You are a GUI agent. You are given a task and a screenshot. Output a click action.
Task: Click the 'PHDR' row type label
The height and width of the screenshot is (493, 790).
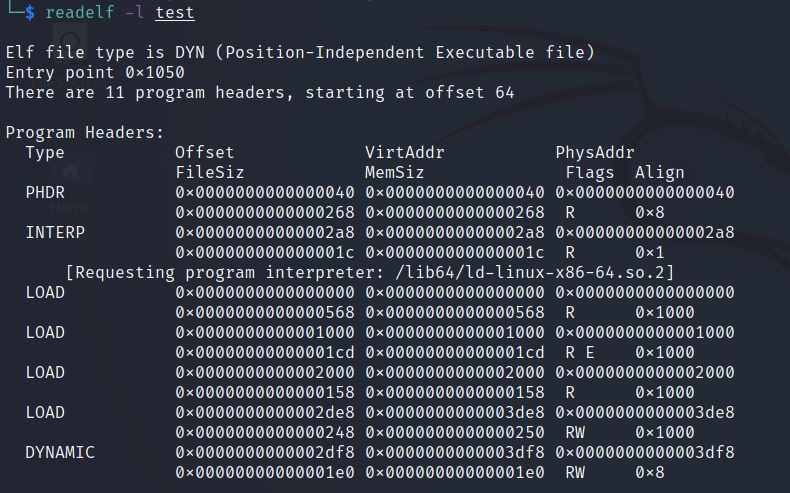pos(45,192)
